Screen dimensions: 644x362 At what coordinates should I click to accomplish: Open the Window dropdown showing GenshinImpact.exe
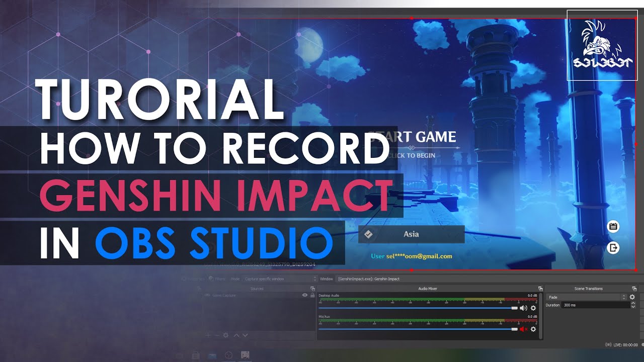tap(490, 279)
